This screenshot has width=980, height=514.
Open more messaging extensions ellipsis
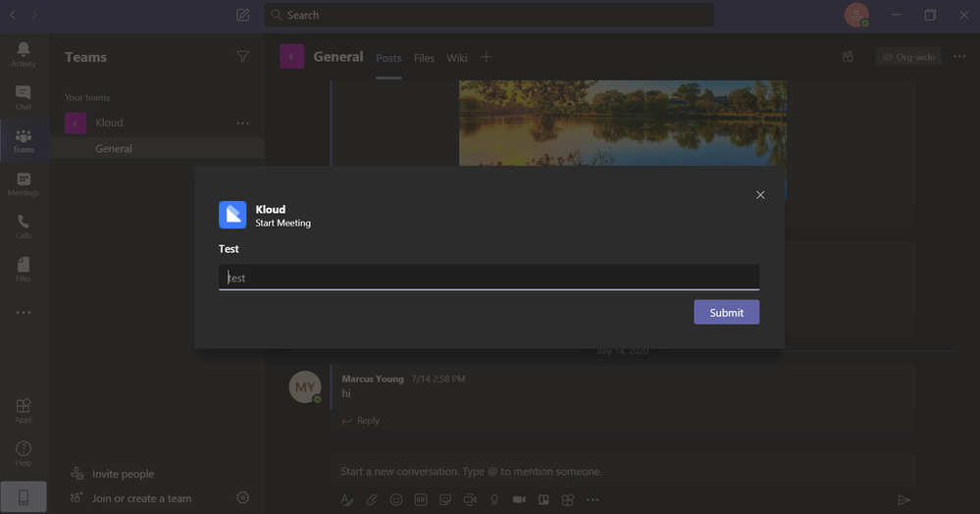tap(593, 499)
